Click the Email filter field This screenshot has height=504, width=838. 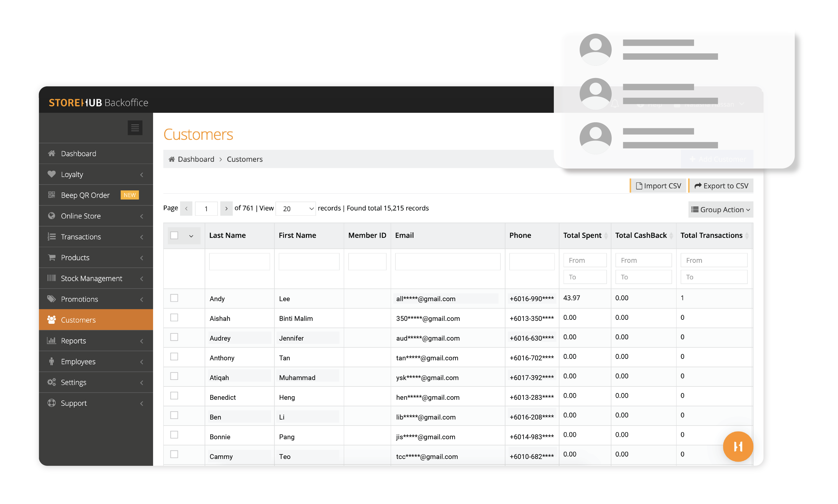coord(447,261)
